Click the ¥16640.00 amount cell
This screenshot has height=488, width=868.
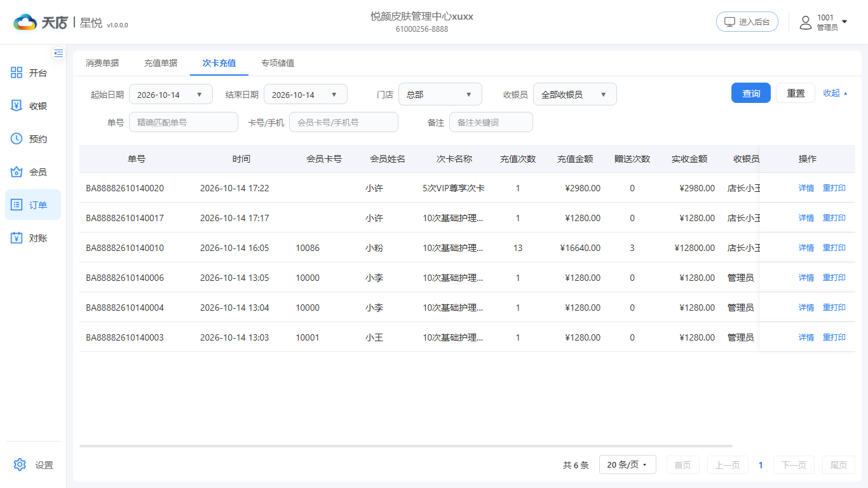[580, 248]
